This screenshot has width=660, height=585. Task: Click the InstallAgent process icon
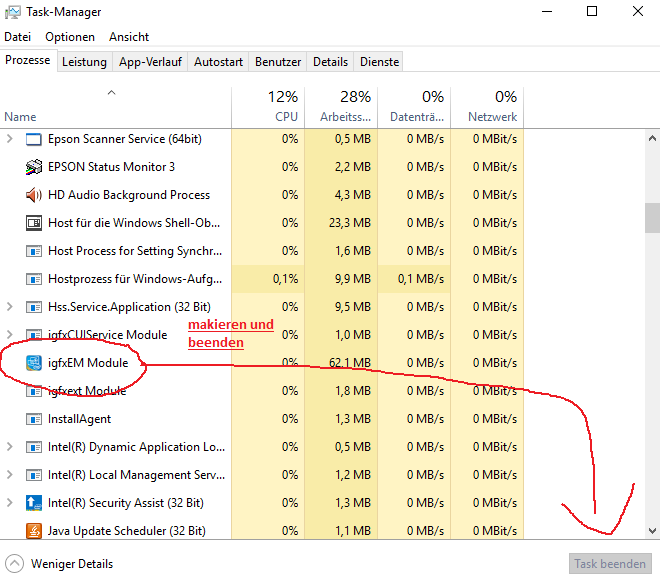pyautogui.click(x=33, y=419)
